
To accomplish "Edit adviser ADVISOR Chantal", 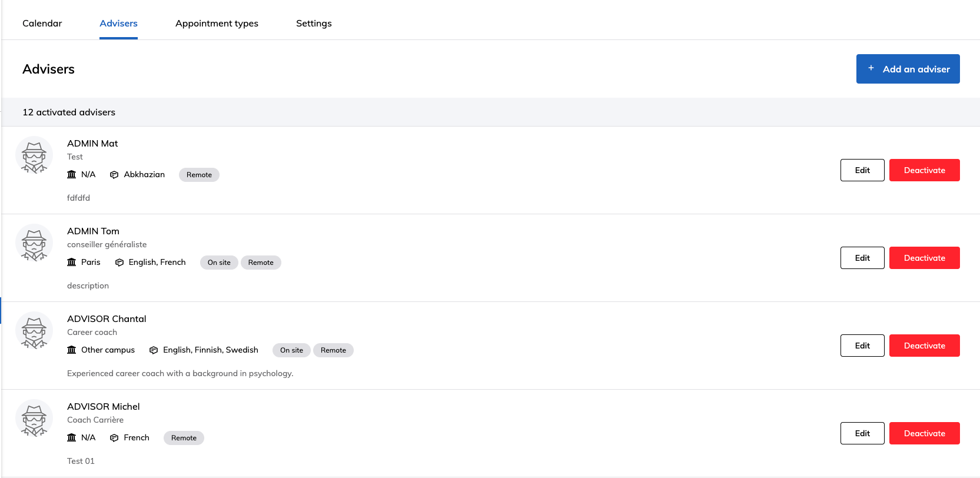I will [862, 346].
